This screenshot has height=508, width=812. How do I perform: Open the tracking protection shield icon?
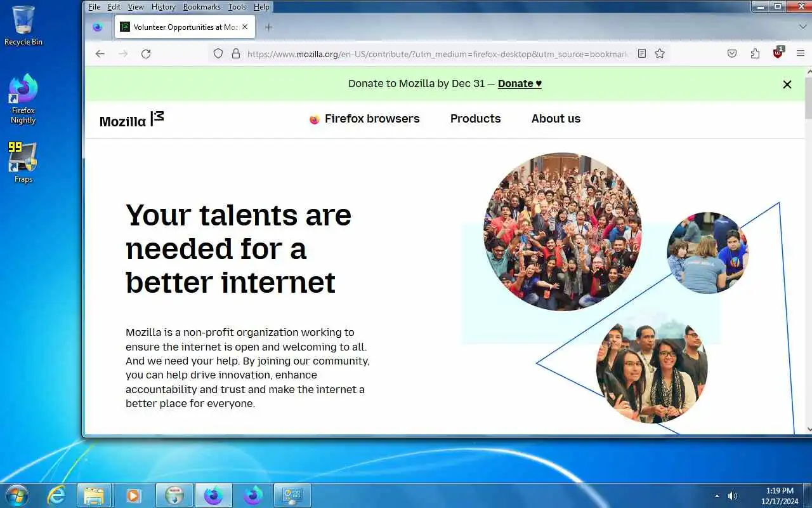pyautogui.click(x=218, y=54)
